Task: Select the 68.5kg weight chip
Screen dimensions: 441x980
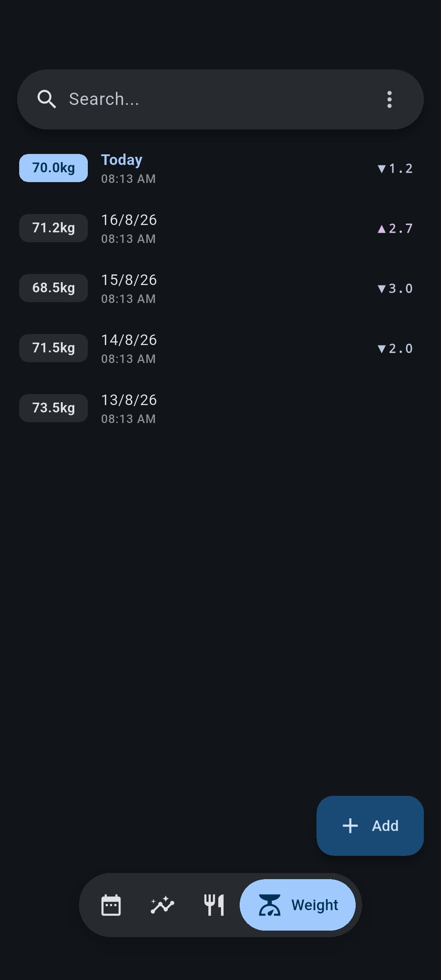Action: coord(53,288)
